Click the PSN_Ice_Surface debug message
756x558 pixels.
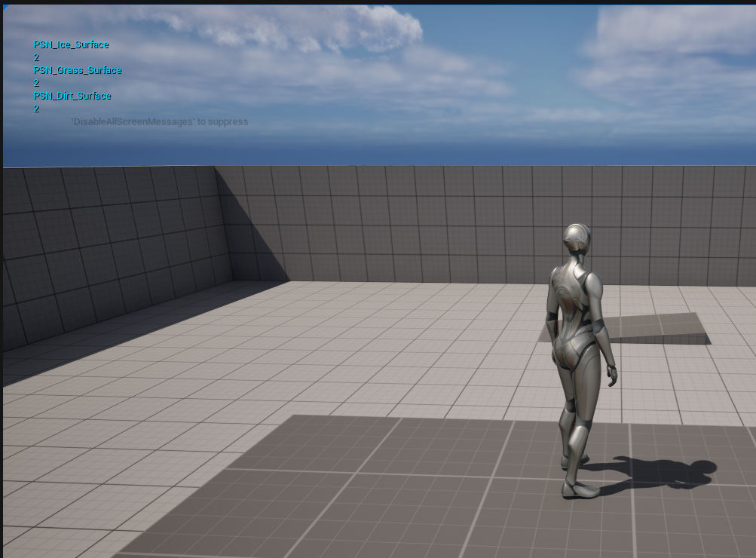tap(71, 44)
